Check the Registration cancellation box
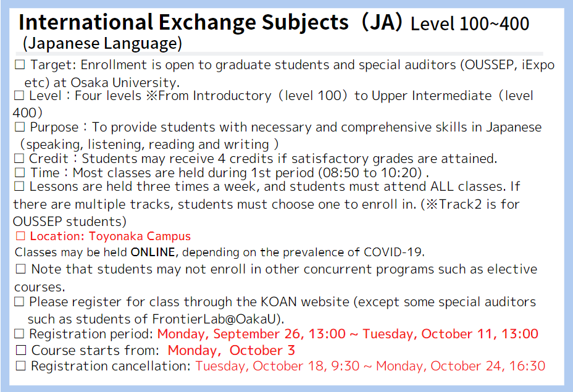This screenshot has height=392, width=573. [x=20, y=365]
